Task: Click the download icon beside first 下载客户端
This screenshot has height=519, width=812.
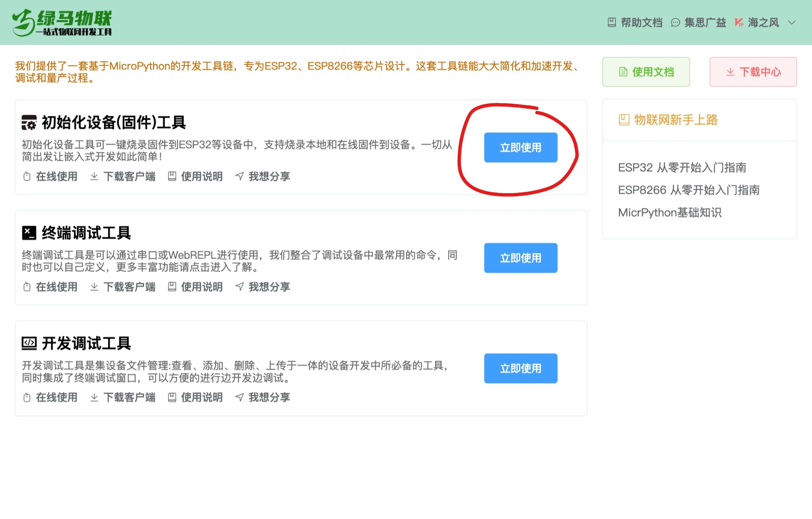Action: [x=94, y=177]
